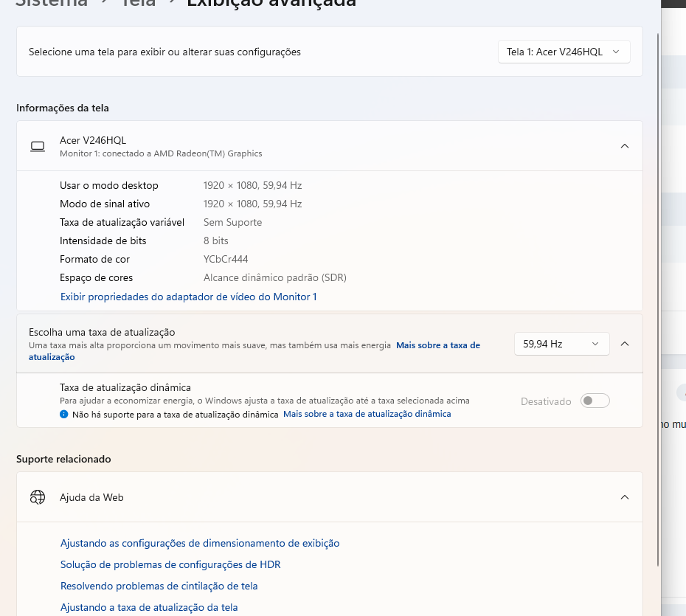Collapse the Ajuda da Web section chevron
This screenshot has height=616, width=686.
(x=624, y=497)
